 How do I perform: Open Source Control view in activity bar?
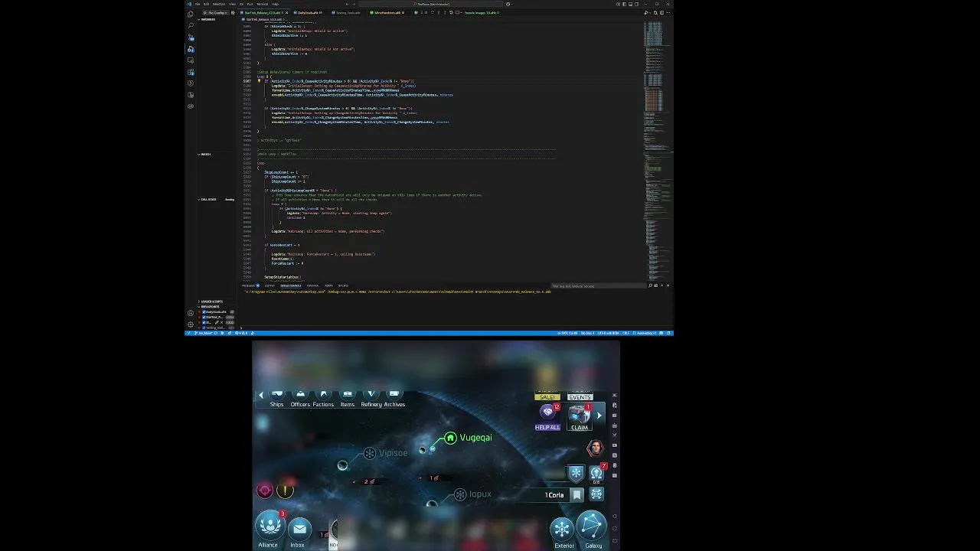191,37
